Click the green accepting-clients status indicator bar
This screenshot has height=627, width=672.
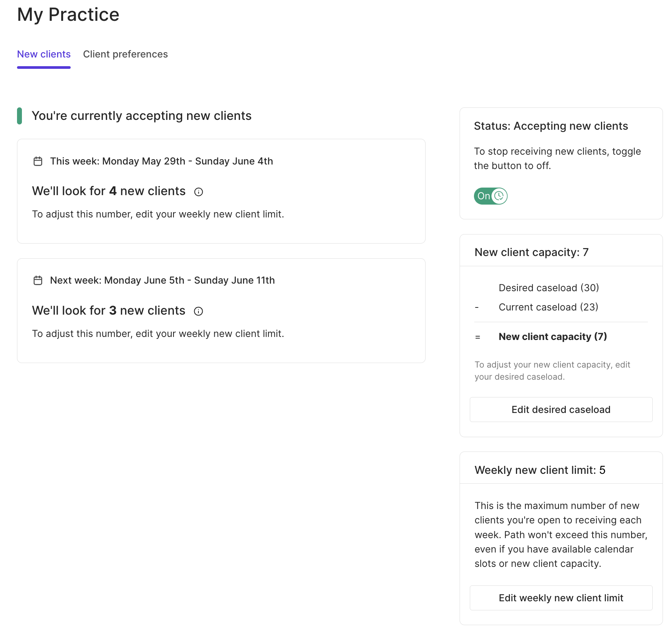click(x=19, y=116)
